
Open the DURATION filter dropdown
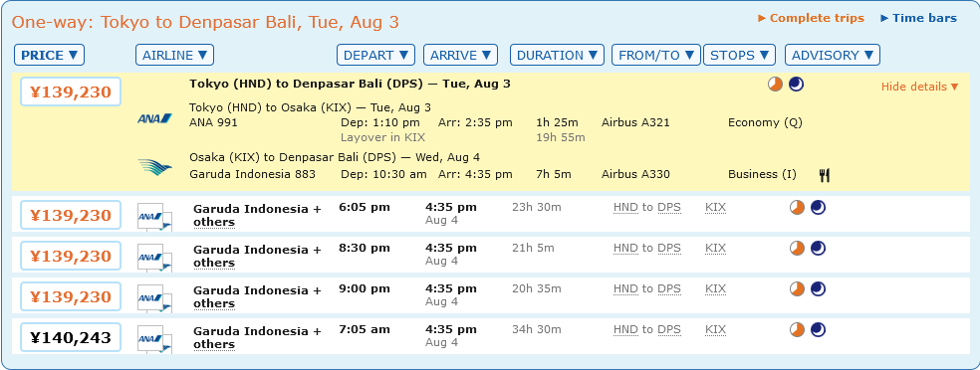557,55
